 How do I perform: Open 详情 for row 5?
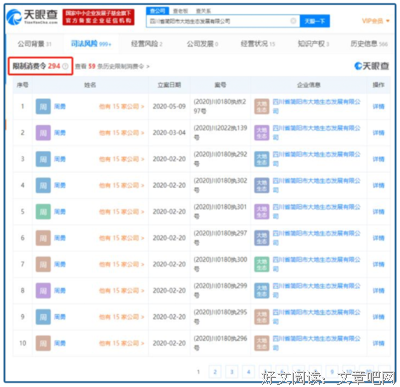tap(378, 212)
